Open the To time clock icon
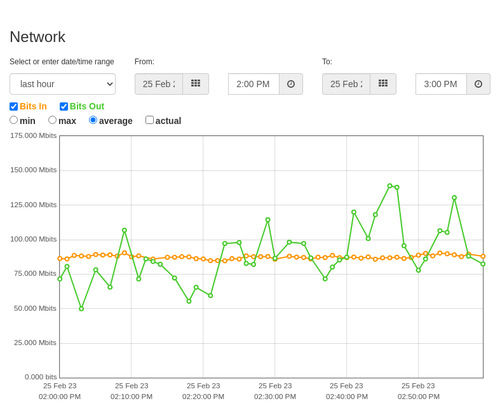This screenshot has height=403, width=500. tap(478, 84)
